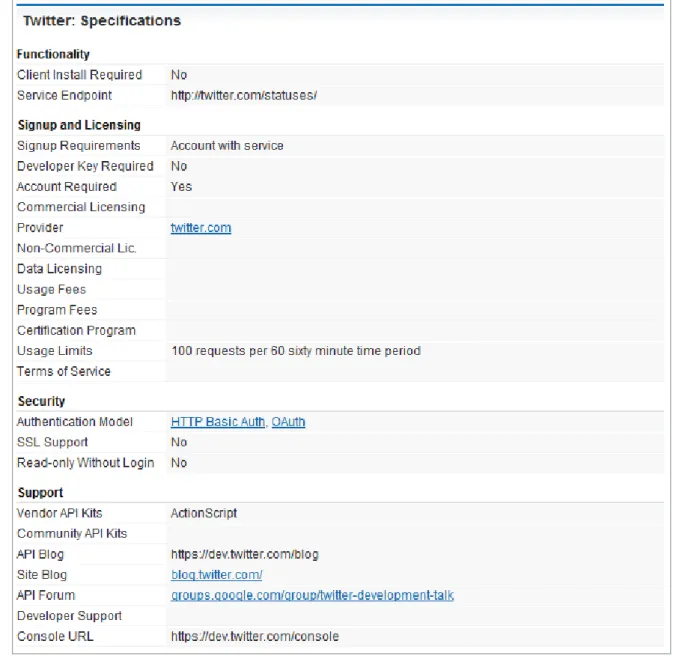Select the 'Vendor API Kits' label

tap(60, 513)
